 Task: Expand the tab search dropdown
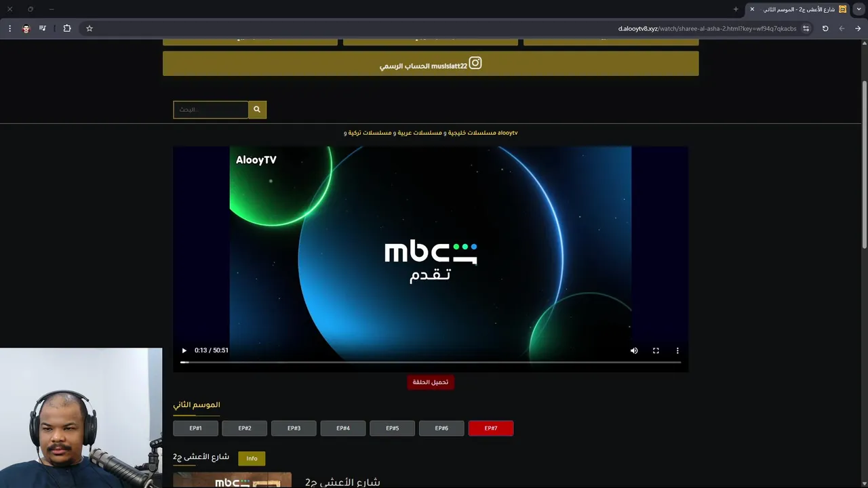859,9
